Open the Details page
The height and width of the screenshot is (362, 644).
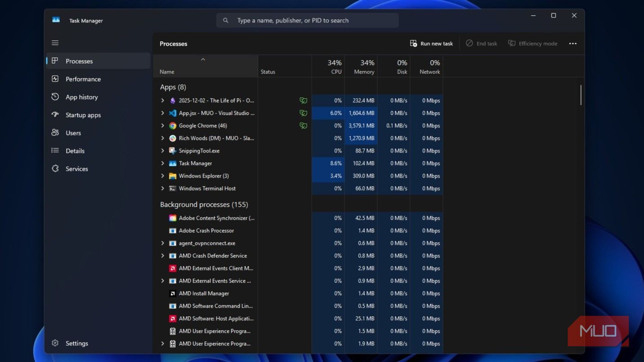(x=98, y=151)
